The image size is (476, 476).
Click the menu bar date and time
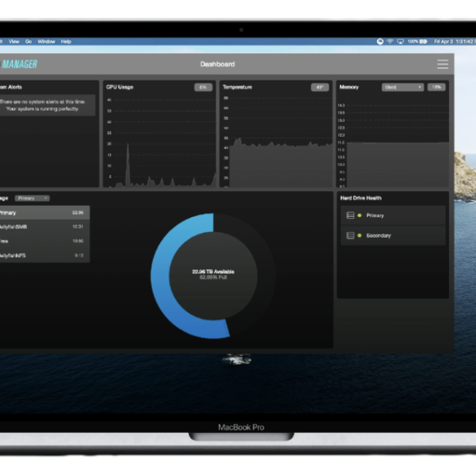click(x=455, y=41)
